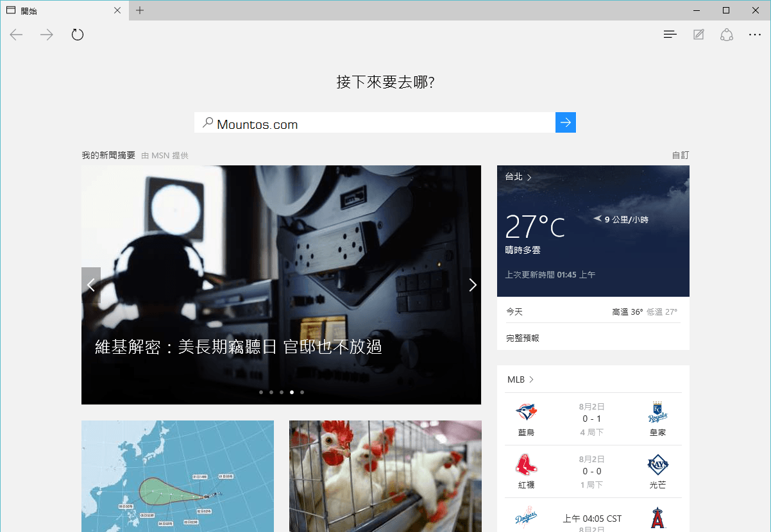Viewport: 771px width, 532px height.
Task: Show previous news slide
Action: (x=91, y=285)
